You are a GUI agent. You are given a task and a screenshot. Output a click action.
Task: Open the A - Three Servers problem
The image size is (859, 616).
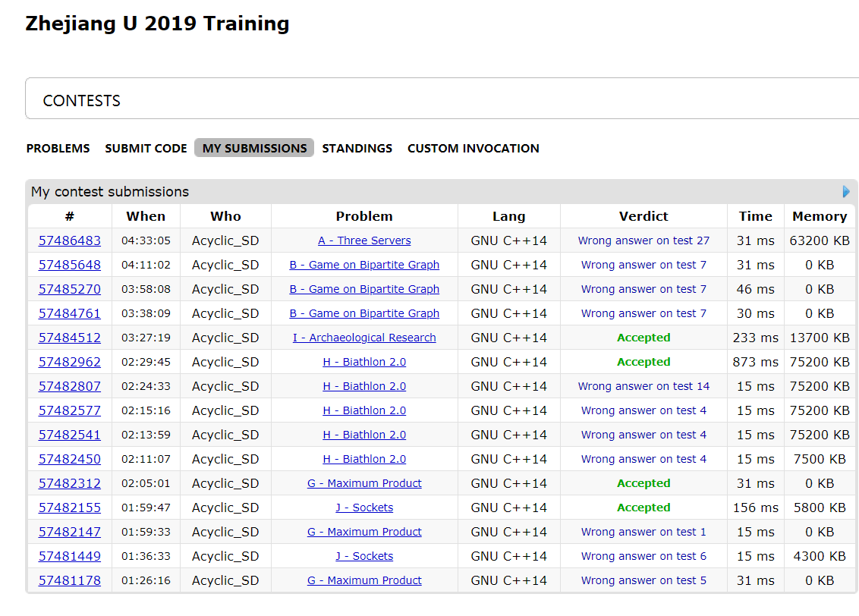click(364, 240)
